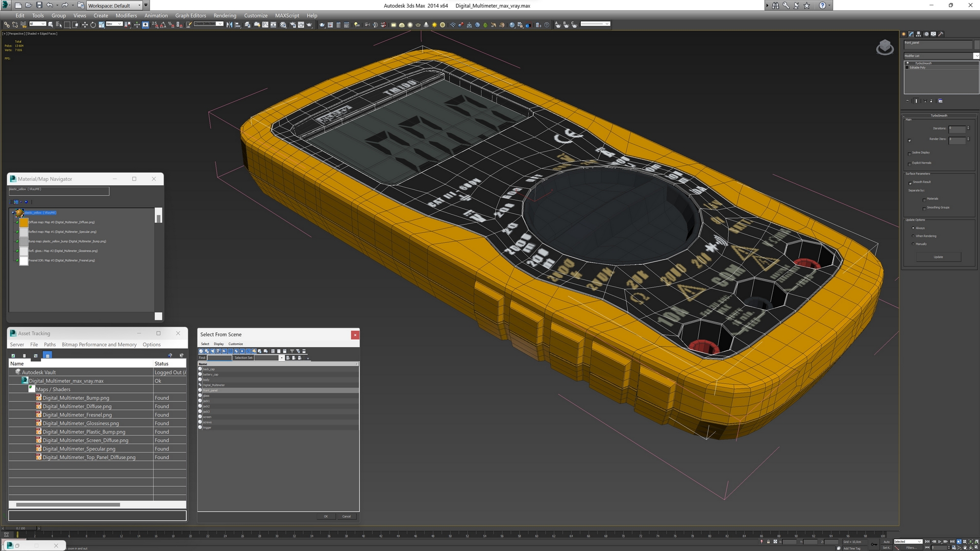The image size is (980, 551).
Task: Click the Undo arrow in the title bar
Action: click(x=50, y=5)
